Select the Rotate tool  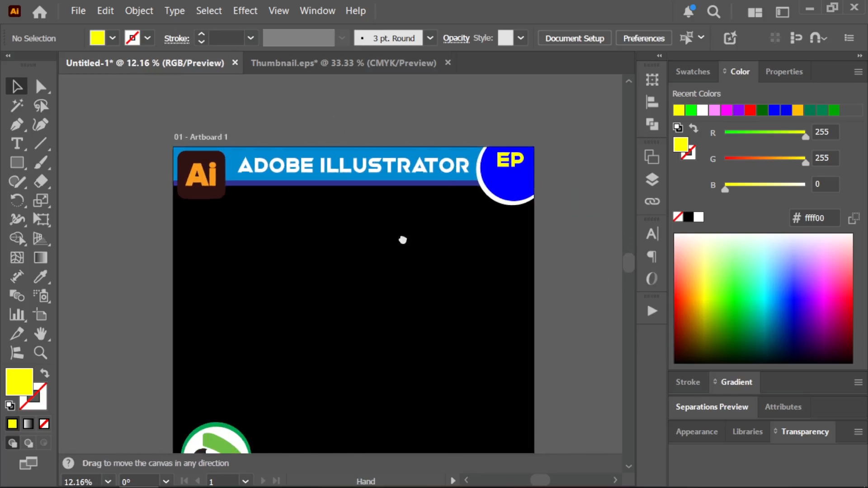click(17, 201)
